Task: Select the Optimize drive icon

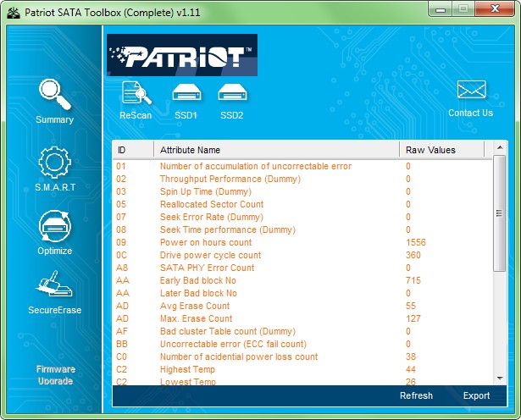Action: coord(55,225)
